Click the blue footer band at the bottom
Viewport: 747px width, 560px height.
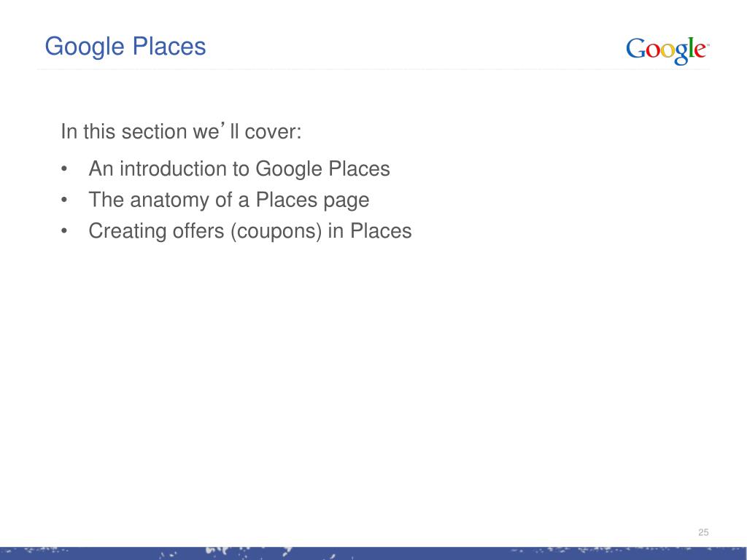373,553
